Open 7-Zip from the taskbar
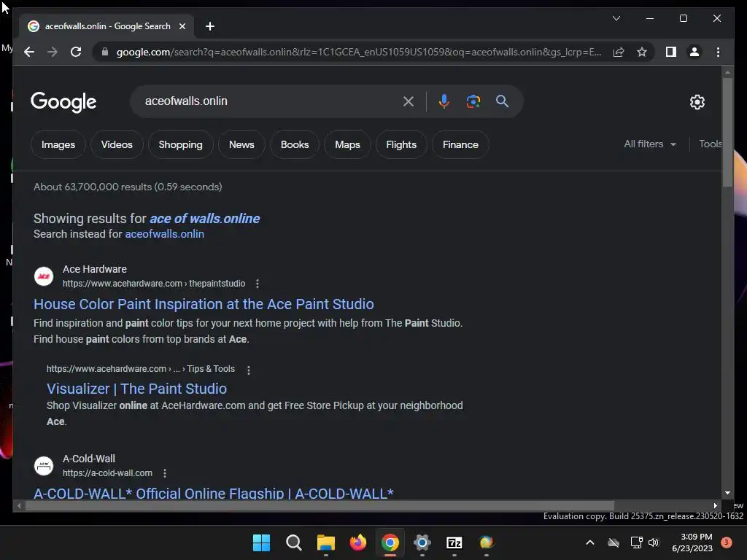This screenshot has width=747, height=560. click(454, 542)
